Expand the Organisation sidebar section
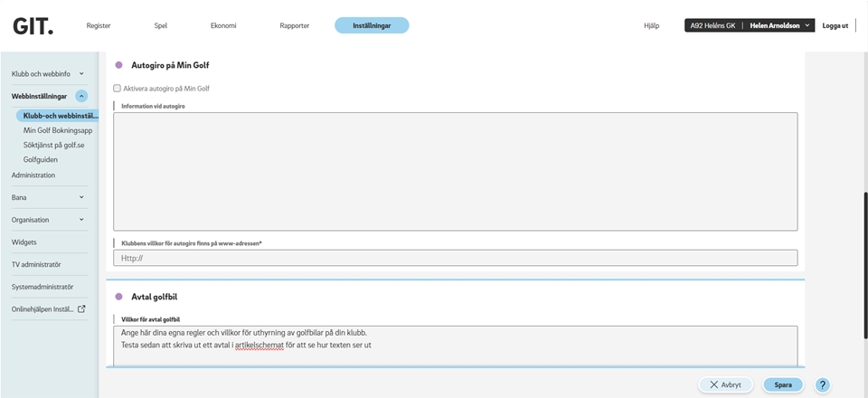The height and width of the screenshot is (398, 868). click(81, 220)
